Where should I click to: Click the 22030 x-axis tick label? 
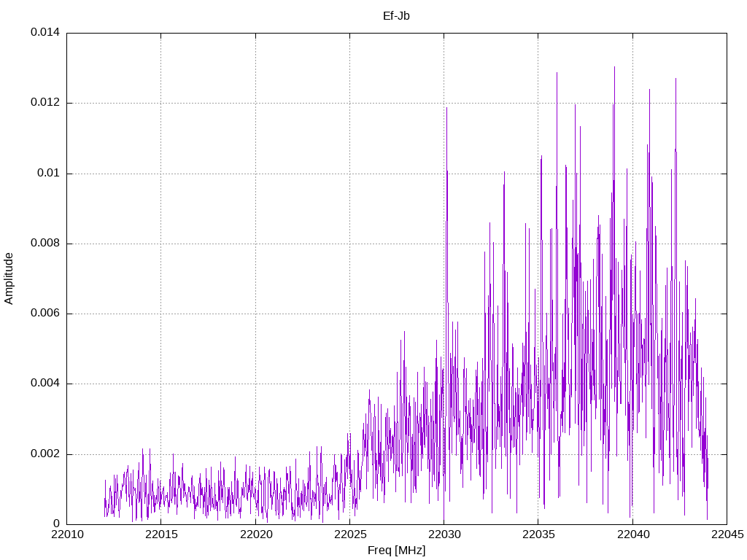click(x=444, y=534)
